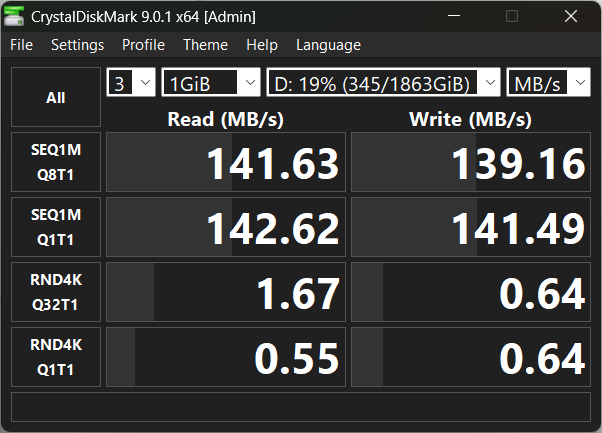This screenshot has height=433, width=602.
Task: Click the CrystalDiskMark app icon in title bar
Action: click(x=14, y=17)
